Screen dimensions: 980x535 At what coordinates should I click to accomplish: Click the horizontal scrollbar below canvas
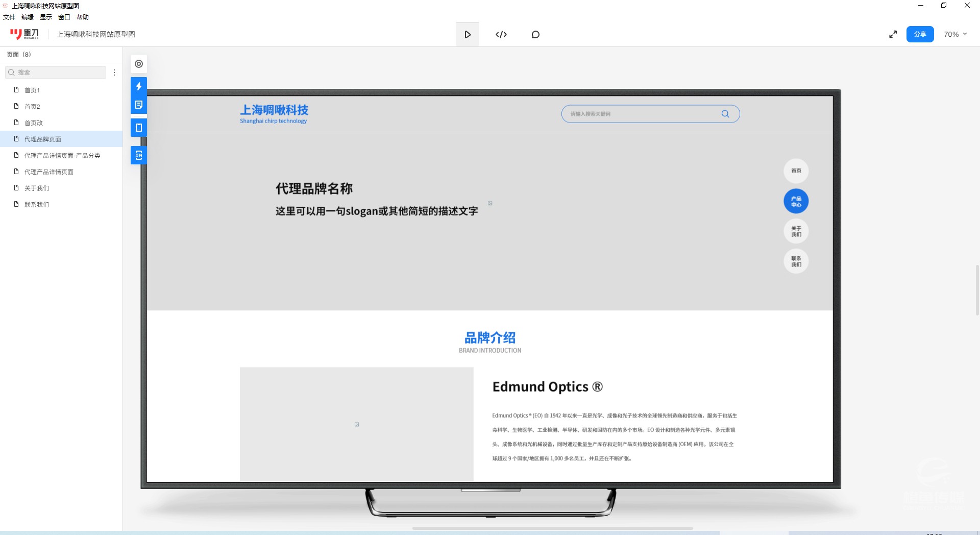(552, 528)
